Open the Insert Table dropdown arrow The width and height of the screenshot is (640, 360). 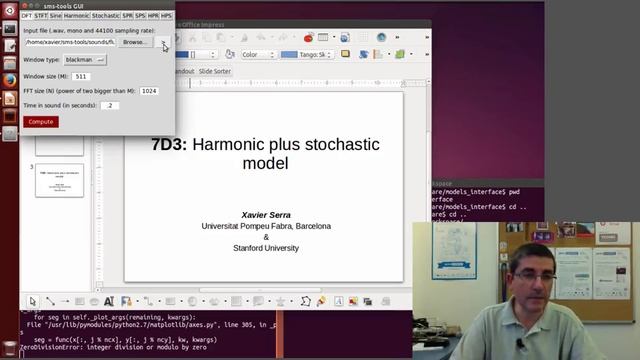(x=334, y=38)
